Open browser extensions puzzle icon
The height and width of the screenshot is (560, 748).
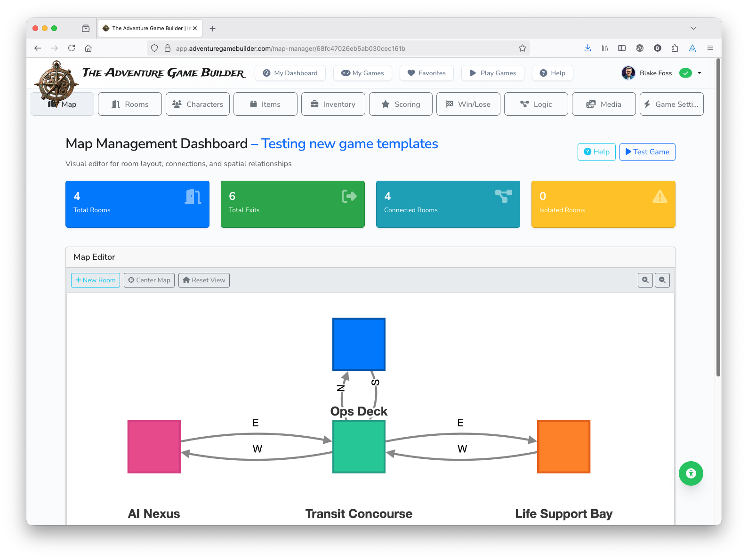point(675,48)
